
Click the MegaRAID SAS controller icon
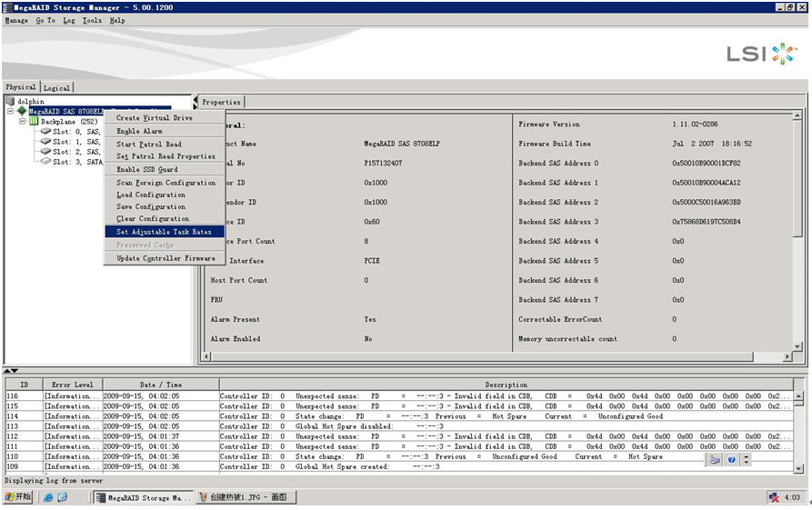click(x=22, y=111)
